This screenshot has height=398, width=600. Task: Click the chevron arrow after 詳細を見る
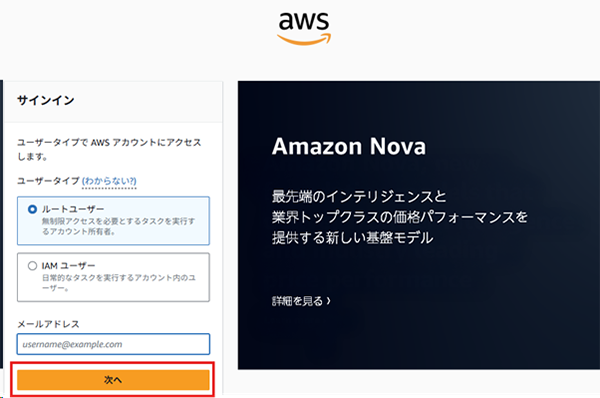[329, 301]
